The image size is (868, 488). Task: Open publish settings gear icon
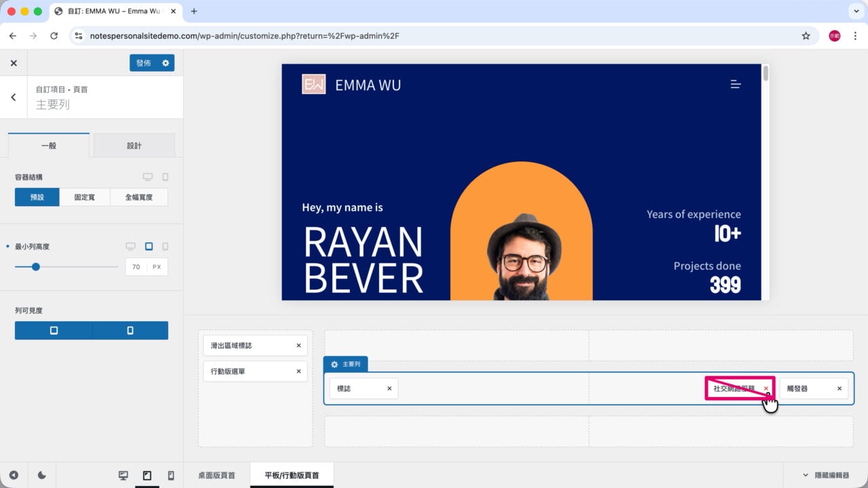165,63
